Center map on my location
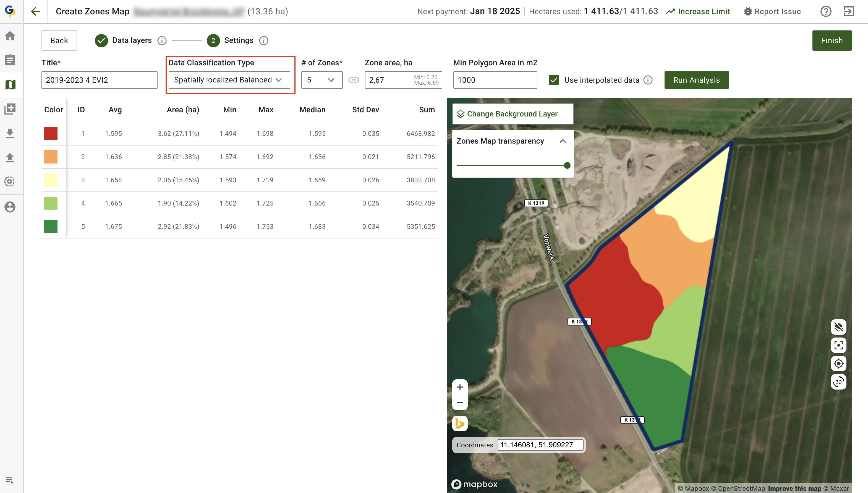The height and width of the screenshot is (493, 868). [x=838, y=364]
